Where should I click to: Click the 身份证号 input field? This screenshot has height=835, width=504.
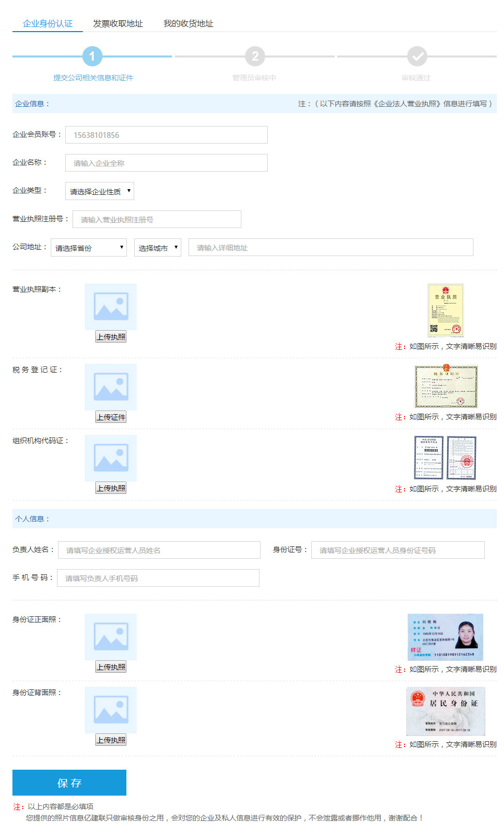pyautogui.click(x=398, y=550)
